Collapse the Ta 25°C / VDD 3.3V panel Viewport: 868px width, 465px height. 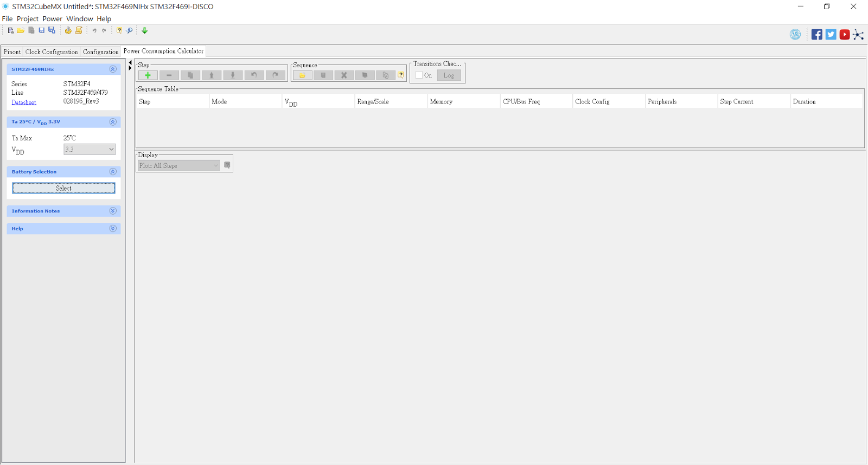pos(113,122)
